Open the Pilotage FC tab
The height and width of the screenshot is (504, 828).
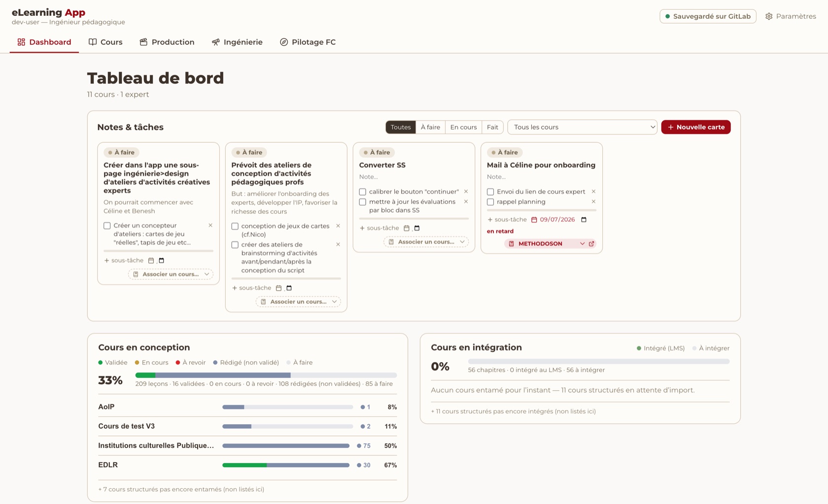[x=308, y=42]
